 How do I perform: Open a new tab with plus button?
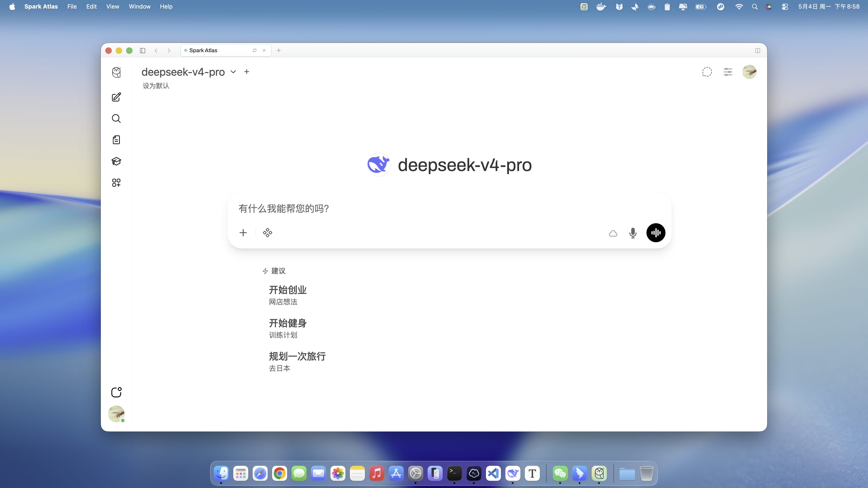coord(279,51)
